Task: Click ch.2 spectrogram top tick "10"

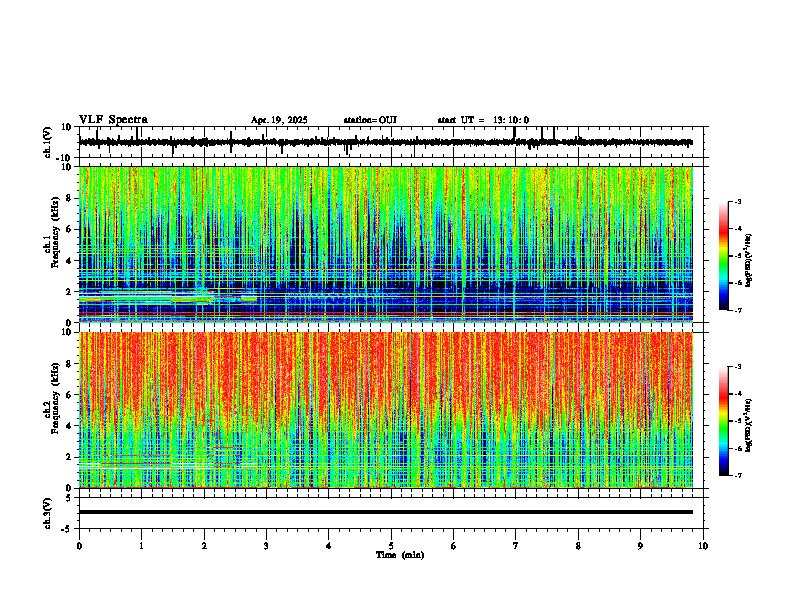Action: (68, 332)
